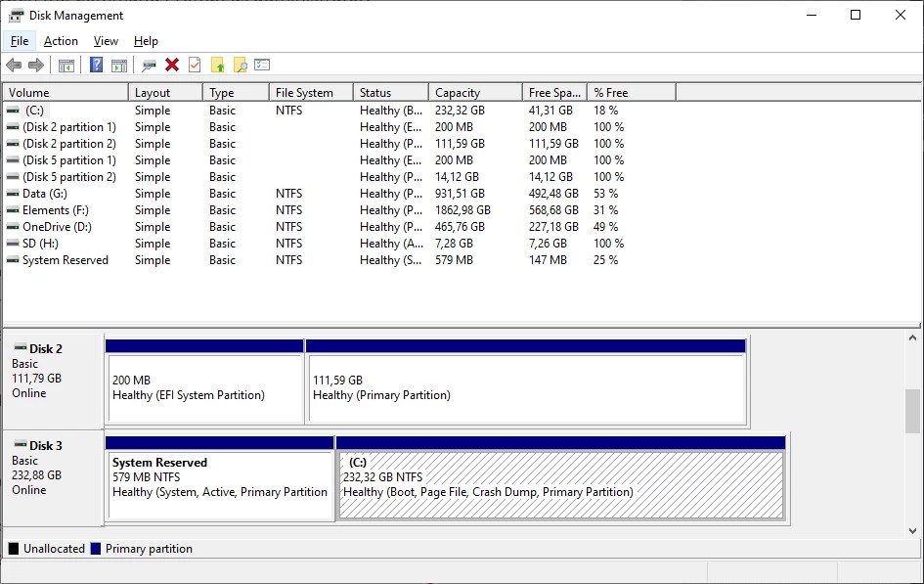The image size is (924, 584).
Task: Open the Help menu
Action: pos(146,41)
